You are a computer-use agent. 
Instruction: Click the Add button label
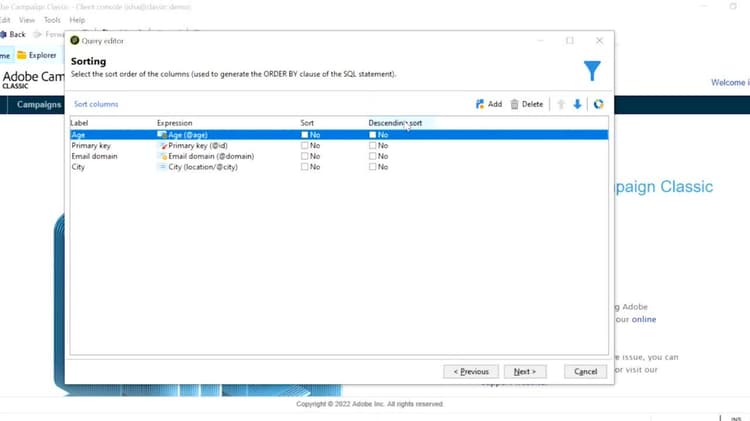[495, 104]
